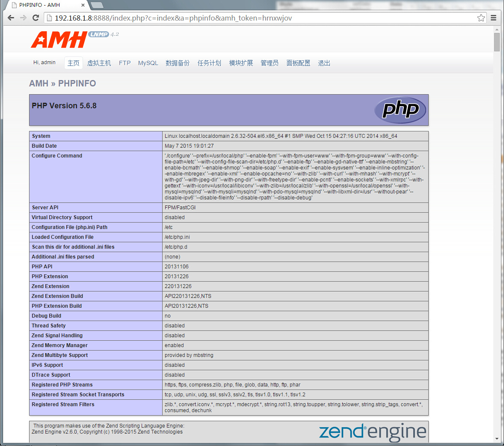Open the FTP management page
Screen dimensions: 504x446
(x=125, y=62)
